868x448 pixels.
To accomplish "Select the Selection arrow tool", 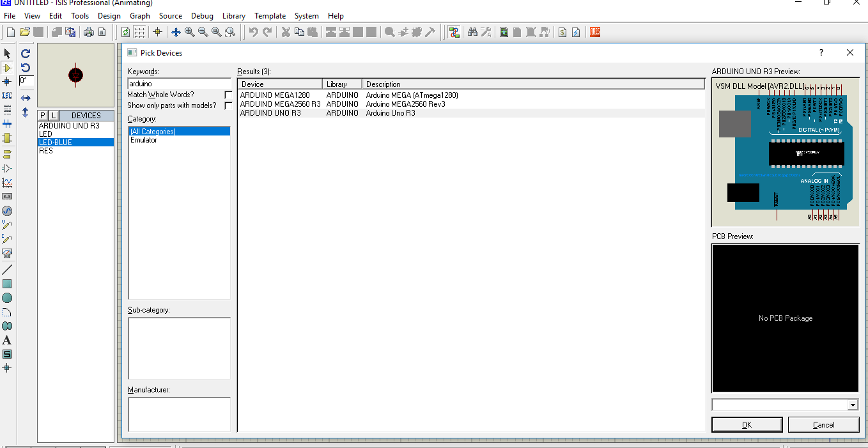I will tap(7, 54).
